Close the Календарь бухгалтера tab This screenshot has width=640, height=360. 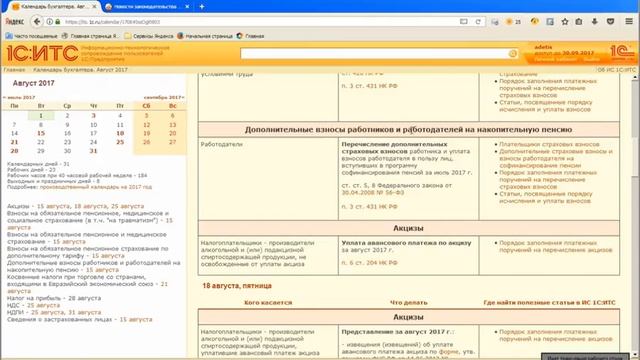(94, 7)
